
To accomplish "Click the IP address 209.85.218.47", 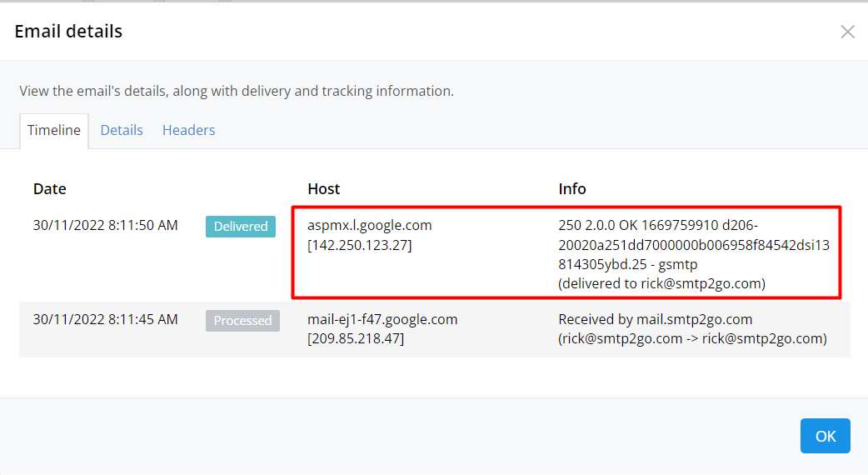I will click(356, 339).
